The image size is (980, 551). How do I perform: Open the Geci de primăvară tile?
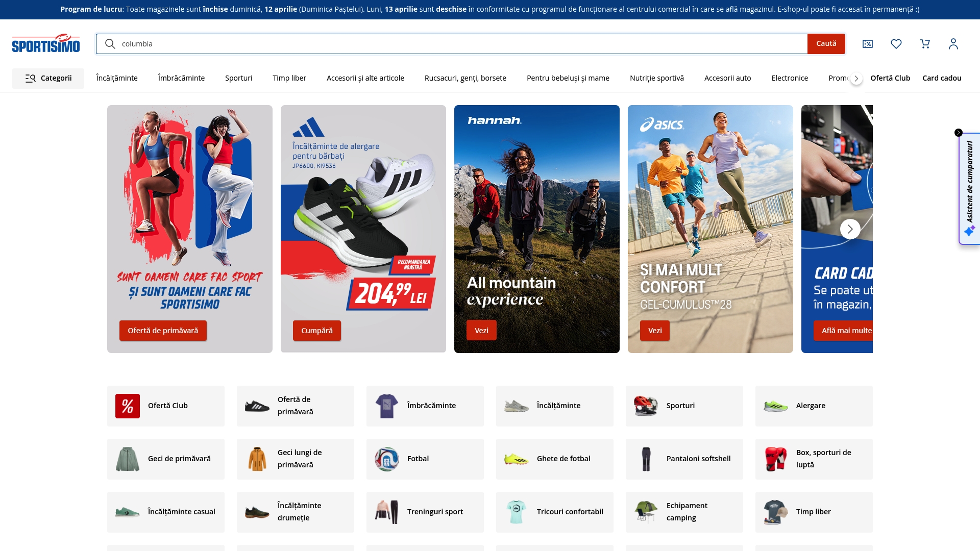[x=166, y=459]
